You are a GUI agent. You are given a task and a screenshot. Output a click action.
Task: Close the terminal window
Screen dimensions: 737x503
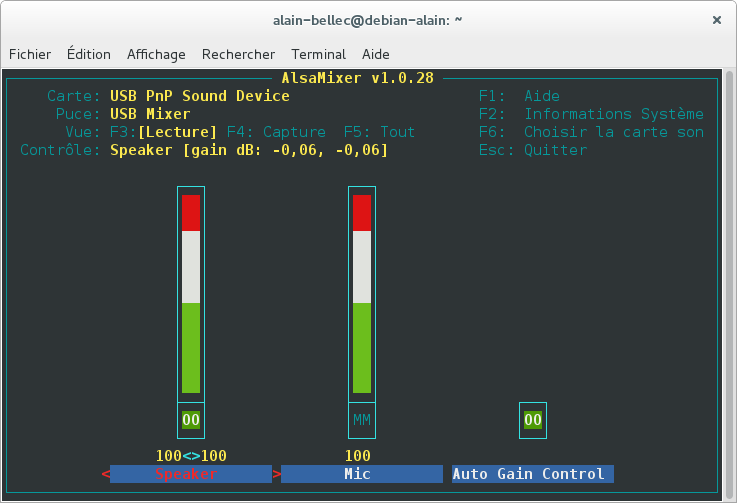click(717, 20)
